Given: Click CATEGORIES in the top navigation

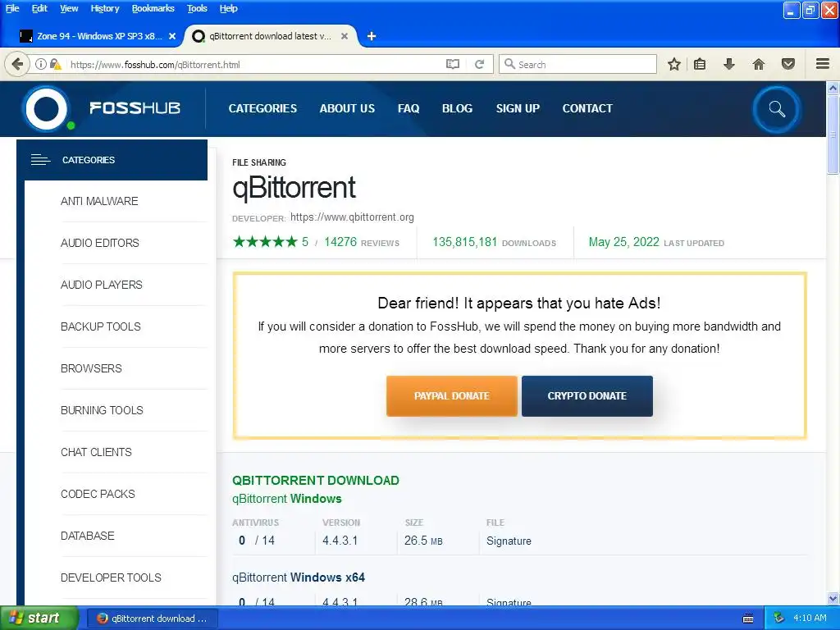Looking at the screenshot, I should 262,108.
